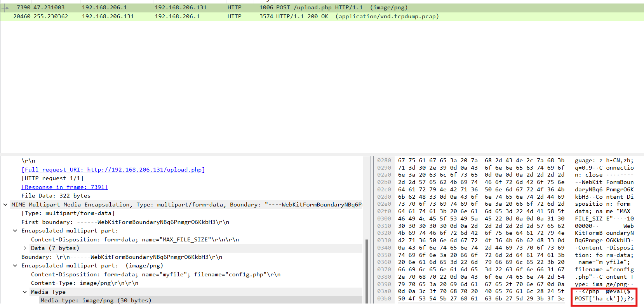Click the related-packet arrow icon beside packet 7390

(5, 8)
